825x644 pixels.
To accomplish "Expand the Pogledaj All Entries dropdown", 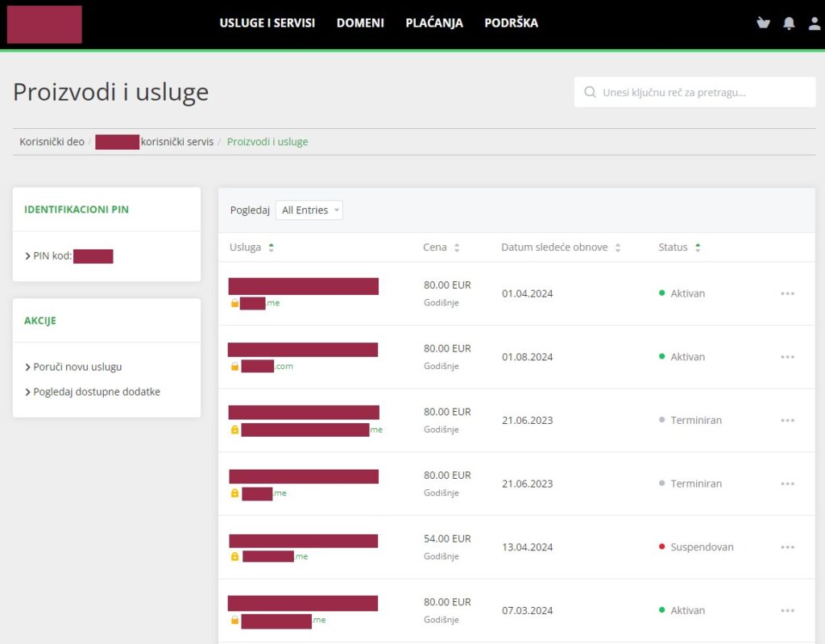I will click(309, 210).
